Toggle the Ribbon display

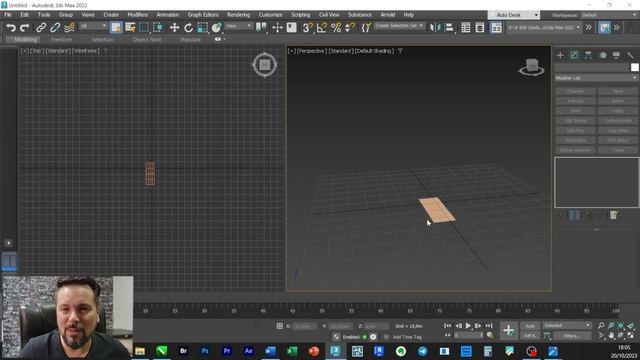pos(496,28)
